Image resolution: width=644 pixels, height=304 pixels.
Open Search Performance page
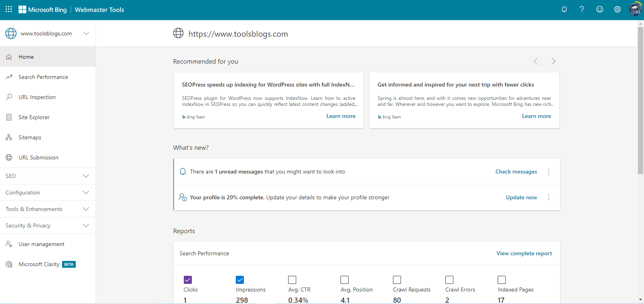(48, 77)
